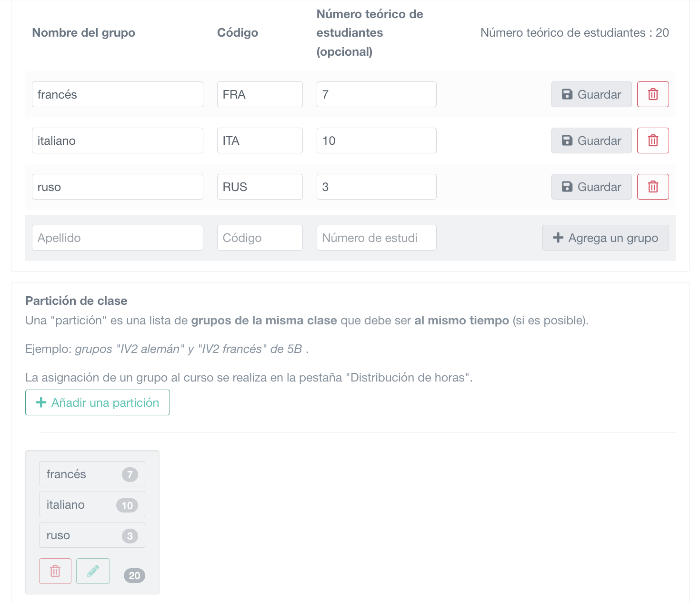Delete the ruso group row

(653, 187)
